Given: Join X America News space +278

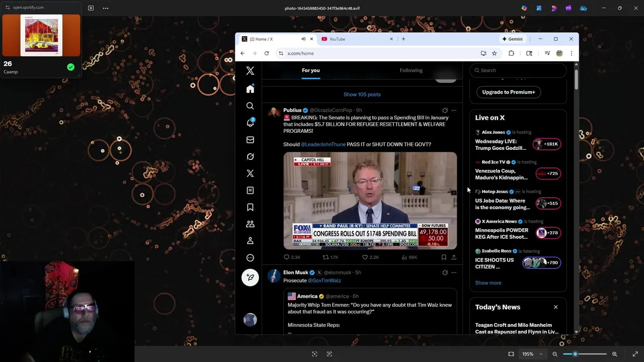Looking at the screenshot, I should tap(548, 233).
